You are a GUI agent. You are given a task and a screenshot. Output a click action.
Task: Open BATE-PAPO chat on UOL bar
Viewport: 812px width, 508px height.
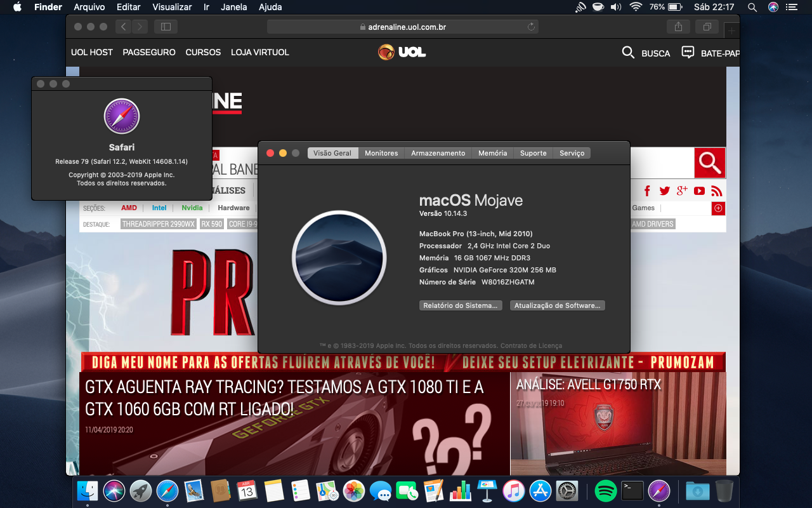pyautogui.click(x=710, y=53)
